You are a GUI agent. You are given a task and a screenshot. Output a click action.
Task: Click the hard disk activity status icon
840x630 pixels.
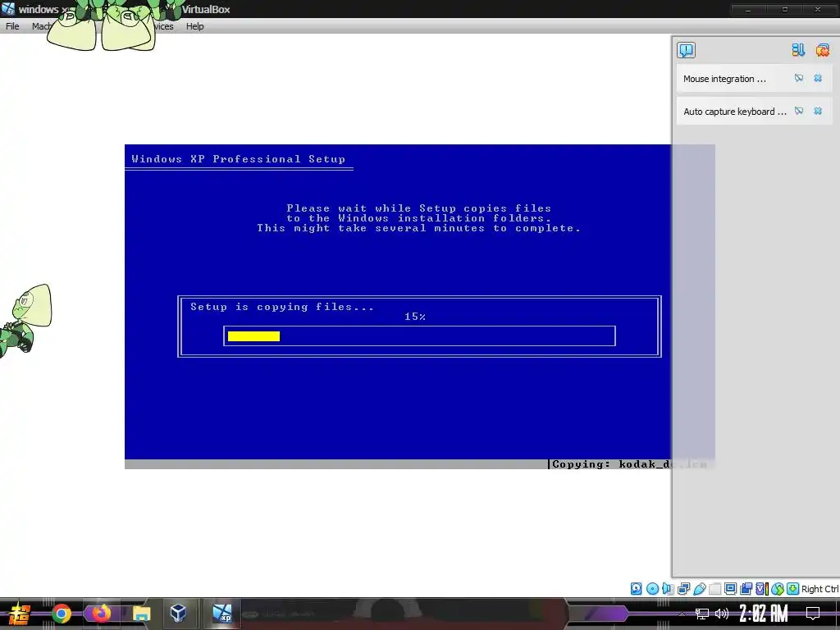pos(636,589)
